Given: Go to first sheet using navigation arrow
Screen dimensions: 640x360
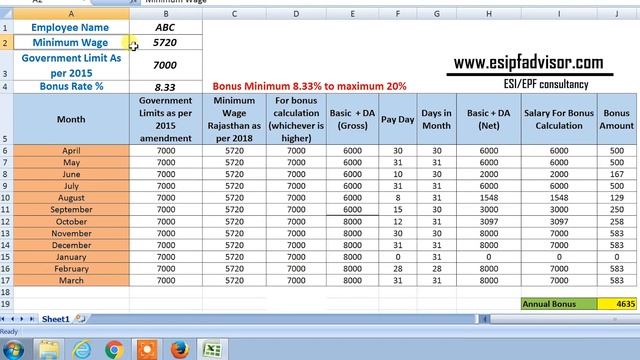Looking at the screenshot, I should [3, 319].
